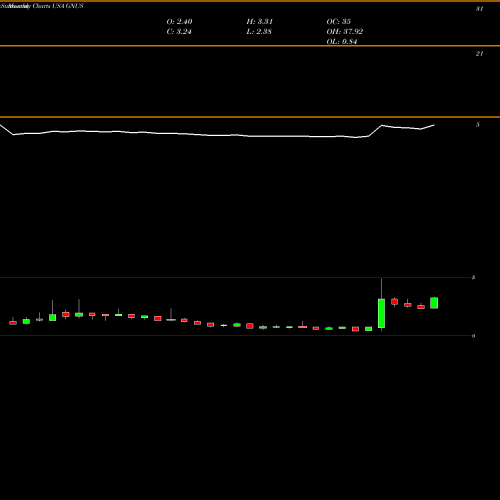Select the tallest green candlestick
500x500 pixels.
coord(381,313)
